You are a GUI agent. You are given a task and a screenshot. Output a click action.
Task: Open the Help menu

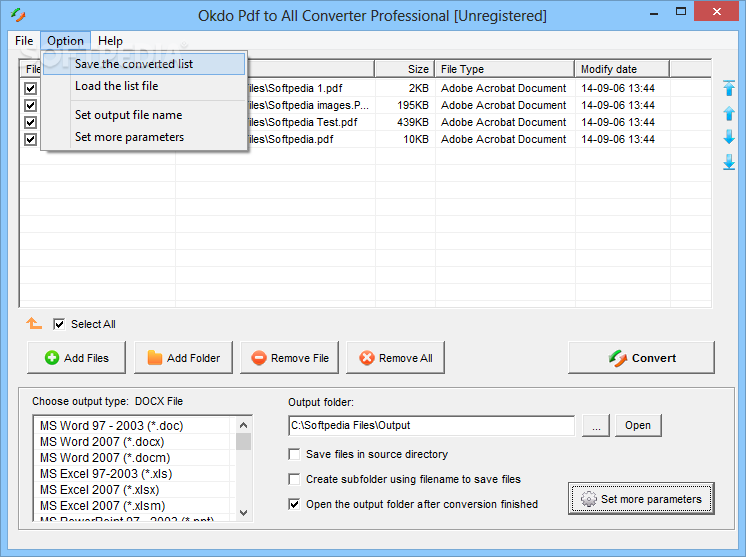(x=110, y=41)
